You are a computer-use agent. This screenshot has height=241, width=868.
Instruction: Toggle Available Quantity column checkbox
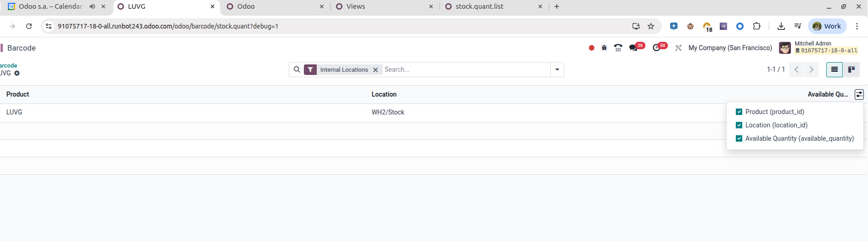click(739, 138)
